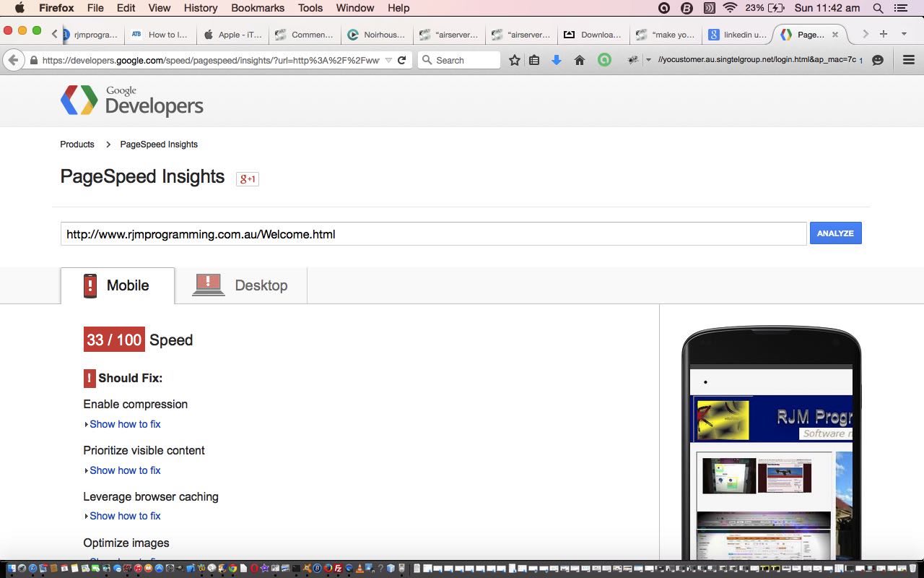
Task: Open the Firefox hamburger menu
Action: click(909, 60)
